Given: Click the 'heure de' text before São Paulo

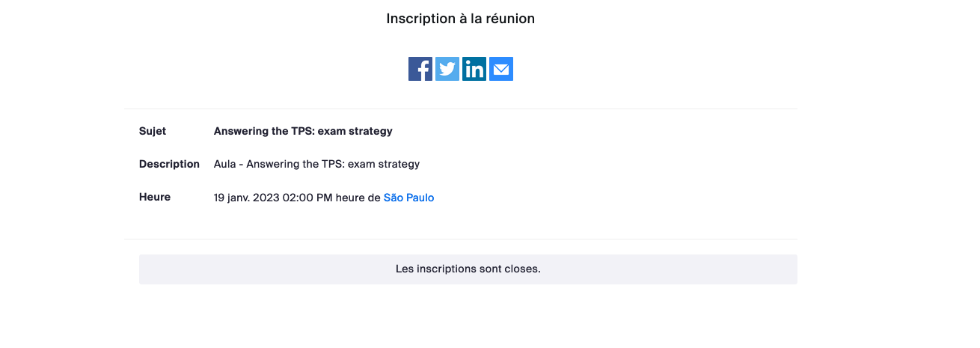Looking at the screenshot, I should click(x=358, y=198).
